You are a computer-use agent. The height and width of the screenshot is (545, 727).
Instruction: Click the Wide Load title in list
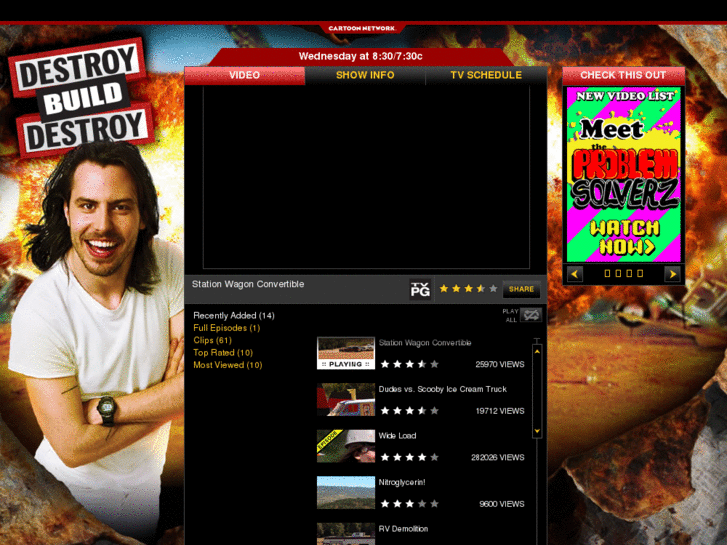click(397, 436)
